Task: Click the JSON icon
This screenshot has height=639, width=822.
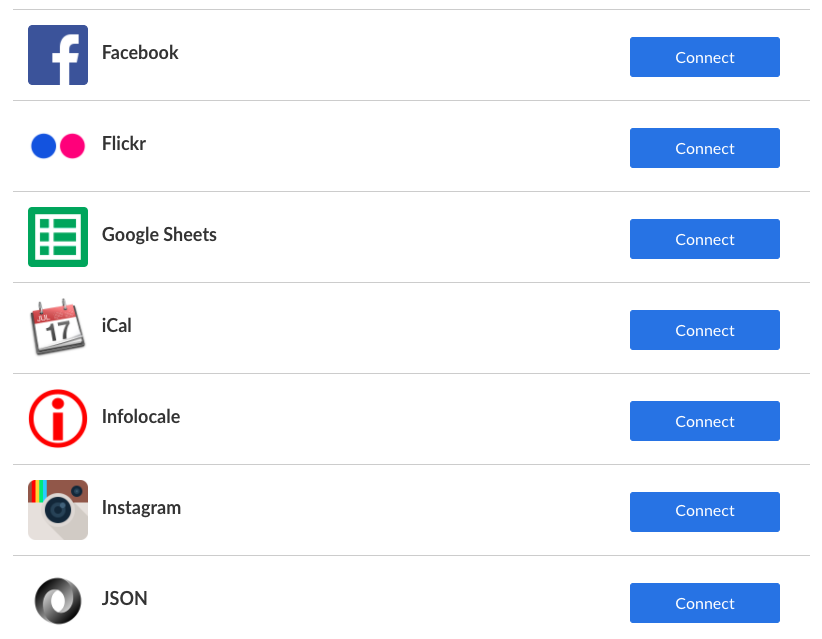Action: click(x=57, y=601)
